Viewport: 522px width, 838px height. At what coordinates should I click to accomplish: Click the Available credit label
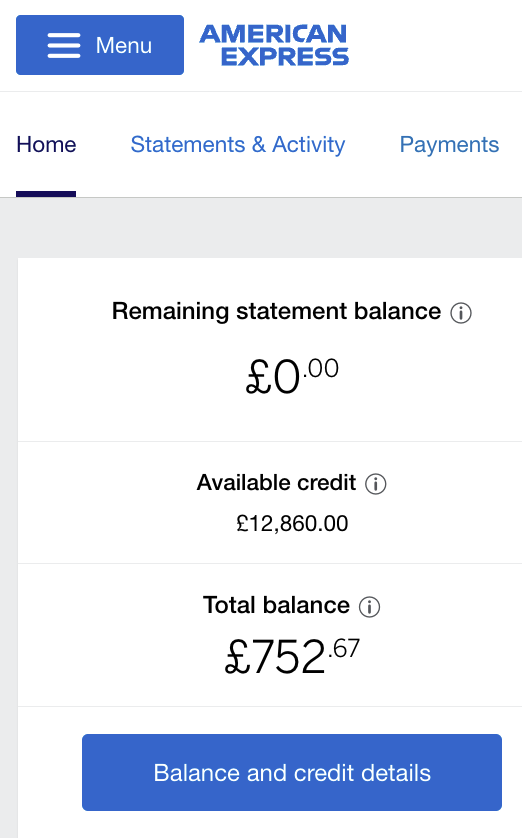point(276,483)
